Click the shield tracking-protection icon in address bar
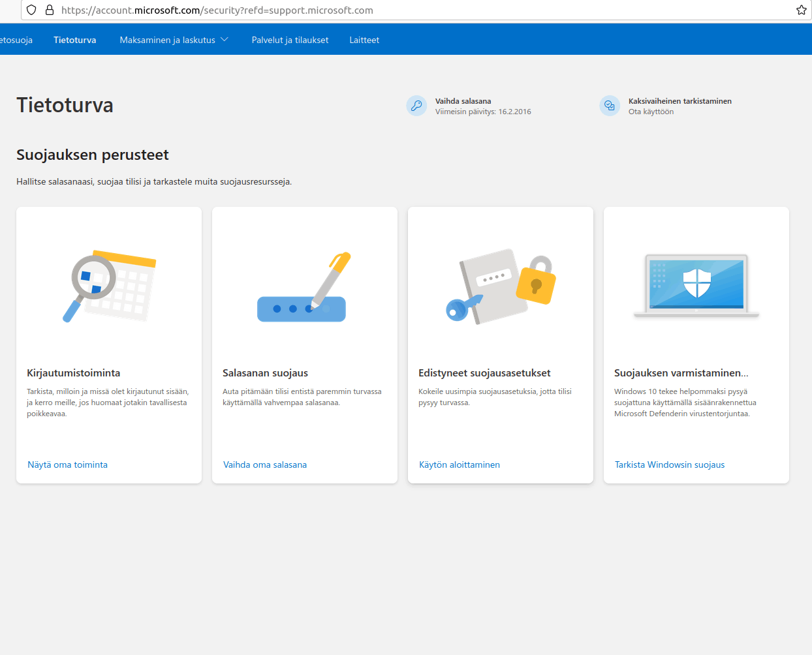This screenshot has width=812, height=655. (31, 10)
